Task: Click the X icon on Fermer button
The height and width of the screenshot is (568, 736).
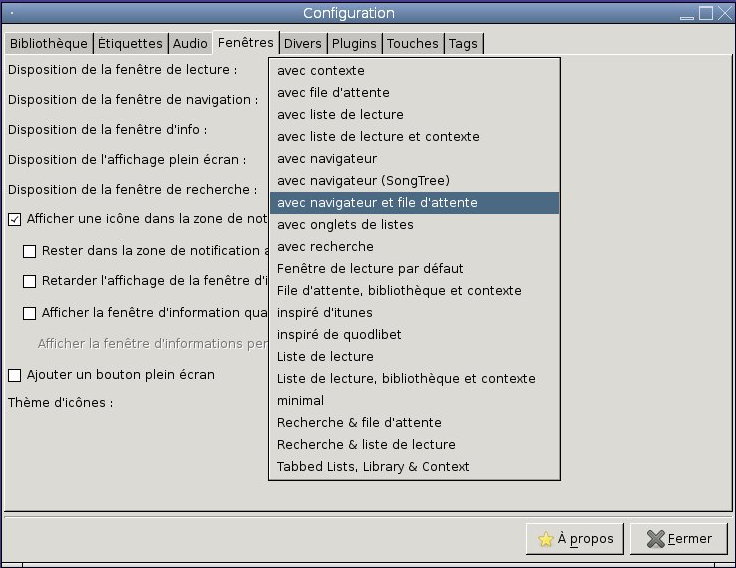Action: [x=655, y=539]
